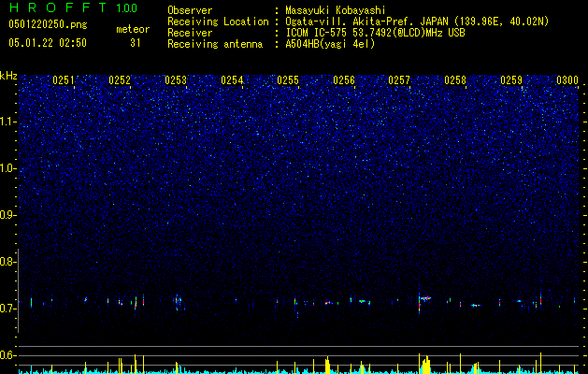The width and height of the screenshot is (588, 374).
Task: Click the 1.1 kHz axis label
Action: coord(8,122)
